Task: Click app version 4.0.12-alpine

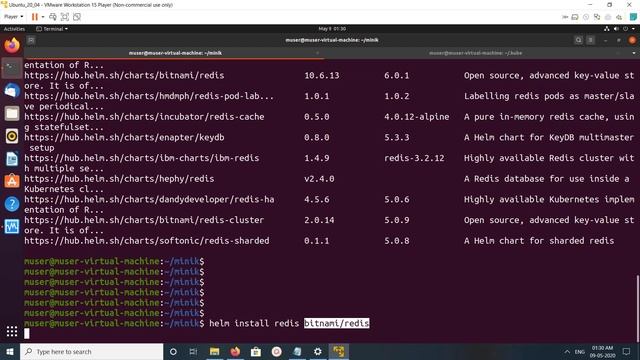Action: click(x=416, y=117)
